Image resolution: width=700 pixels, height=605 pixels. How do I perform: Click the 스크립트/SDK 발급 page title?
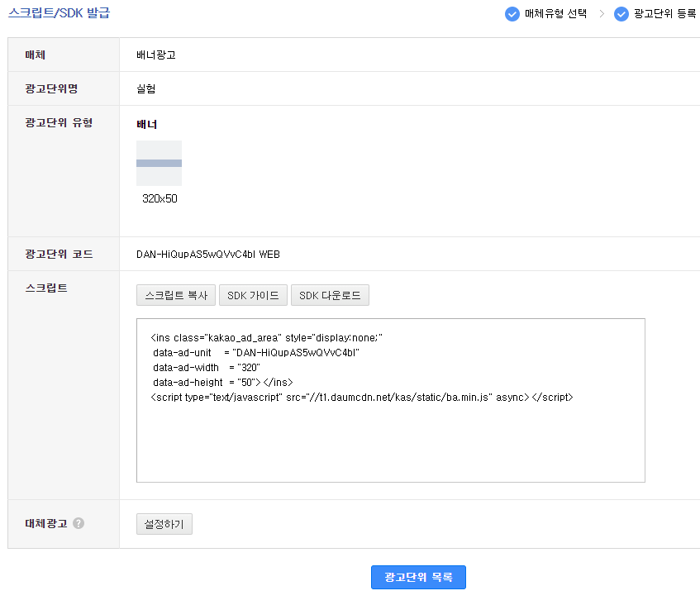click(x=59, y=12)
